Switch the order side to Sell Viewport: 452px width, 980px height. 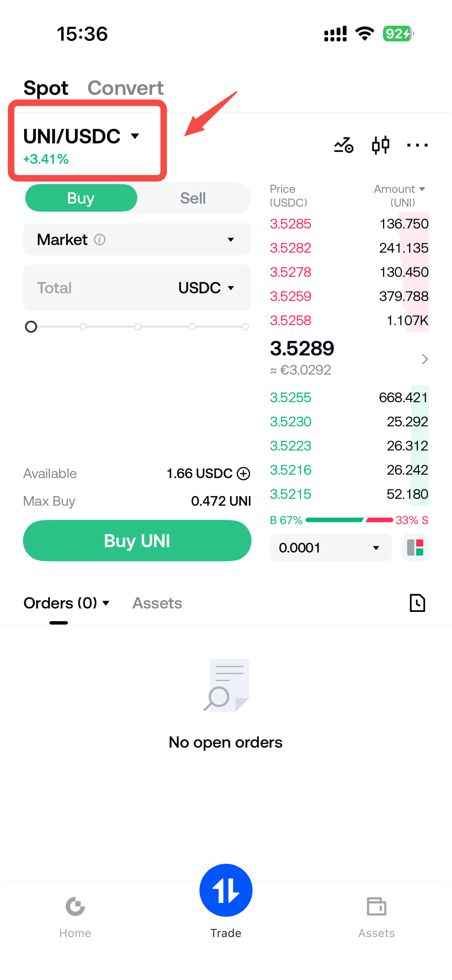pos(193,198)
